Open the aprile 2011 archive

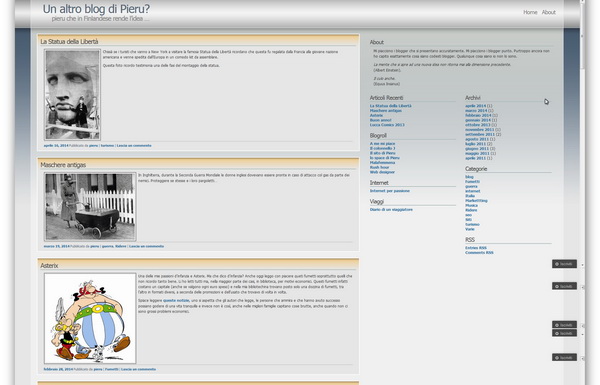click(476, 158)
